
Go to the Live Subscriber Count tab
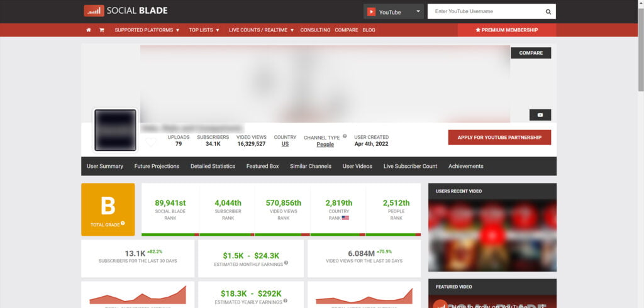tap(410, 166)
